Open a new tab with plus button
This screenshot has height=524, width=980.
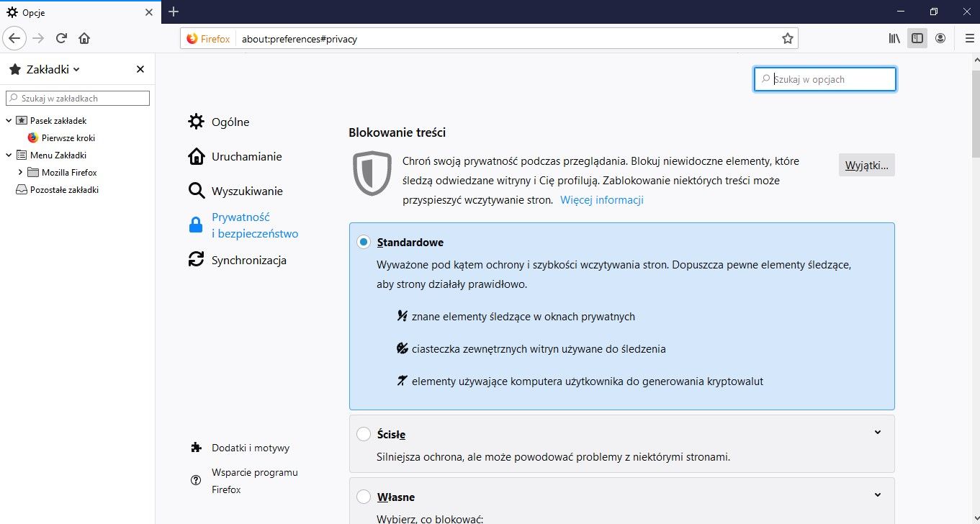174,12
